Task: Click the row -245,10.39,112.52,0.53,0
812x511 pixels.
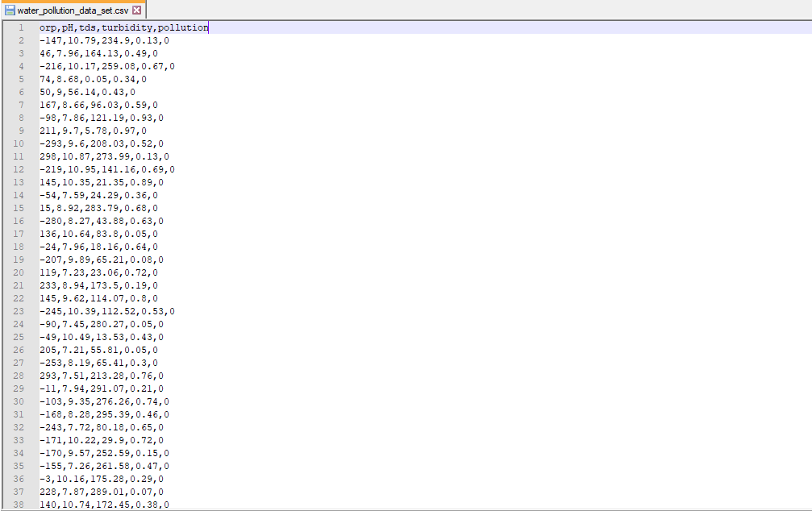Action: pos(106,311)
